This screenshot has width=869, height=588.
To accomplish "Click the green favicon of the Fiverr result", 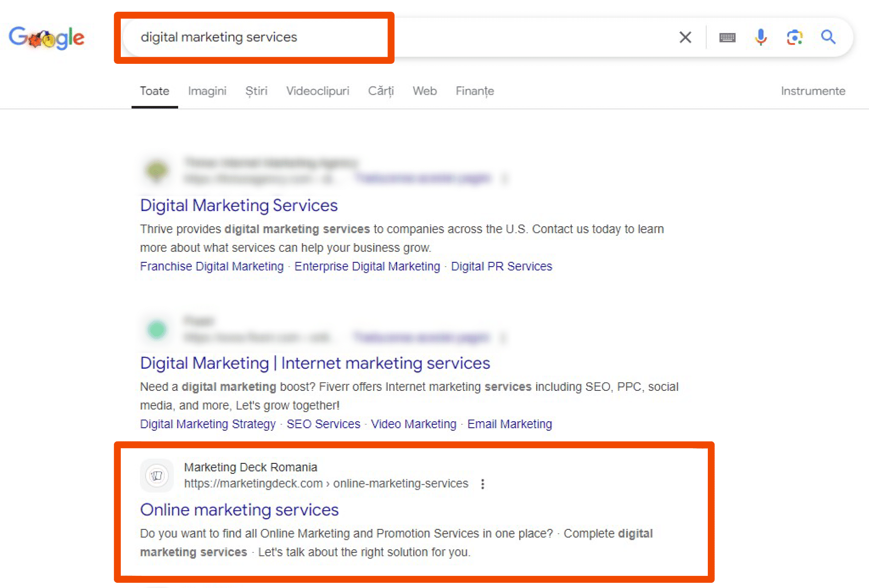I will coord(157,330).
